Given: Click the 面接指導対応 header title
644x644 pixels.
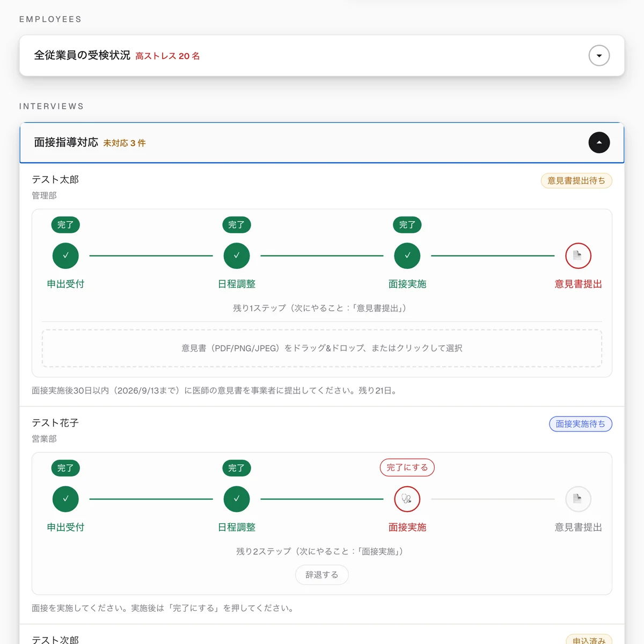Looking at the screenshot, I should (x=66, y=142).
